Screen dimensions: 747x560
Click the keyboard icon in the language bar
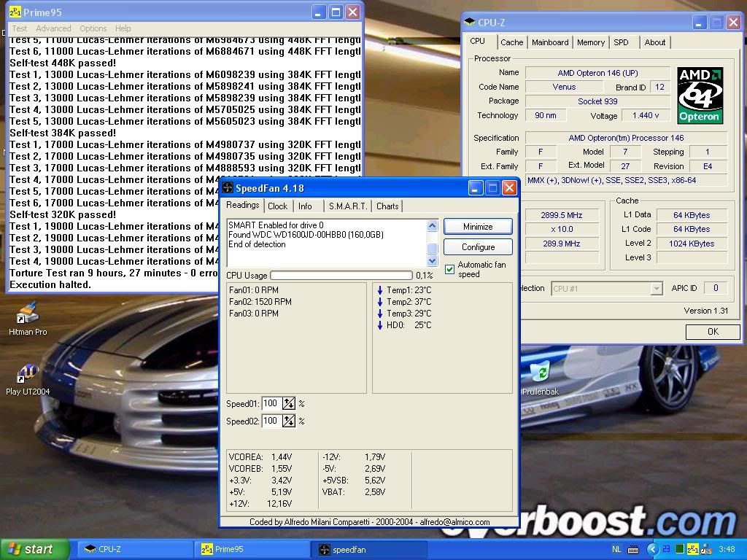click(633, 550)
